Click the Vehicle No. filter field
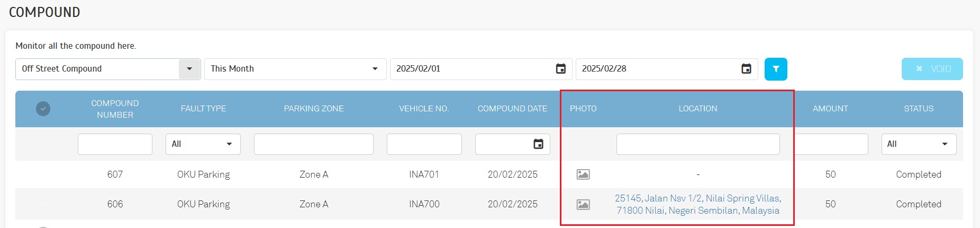This screenshot has width=980, height=228. 424,144
